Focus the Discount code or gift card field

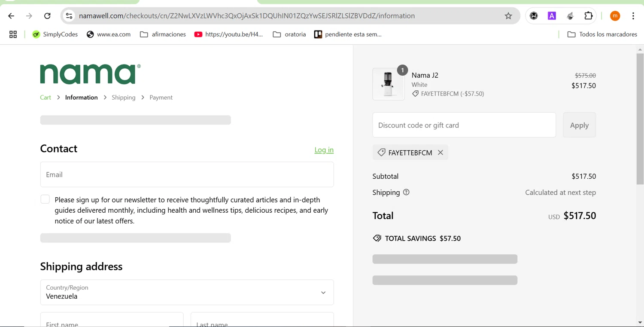coord(464,125)
